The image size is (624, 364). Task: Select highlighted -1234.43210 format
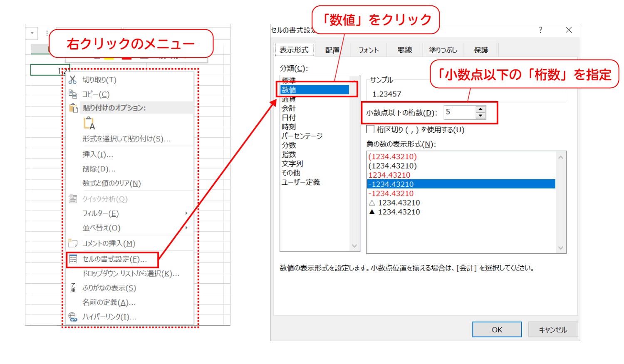[461, 184]
